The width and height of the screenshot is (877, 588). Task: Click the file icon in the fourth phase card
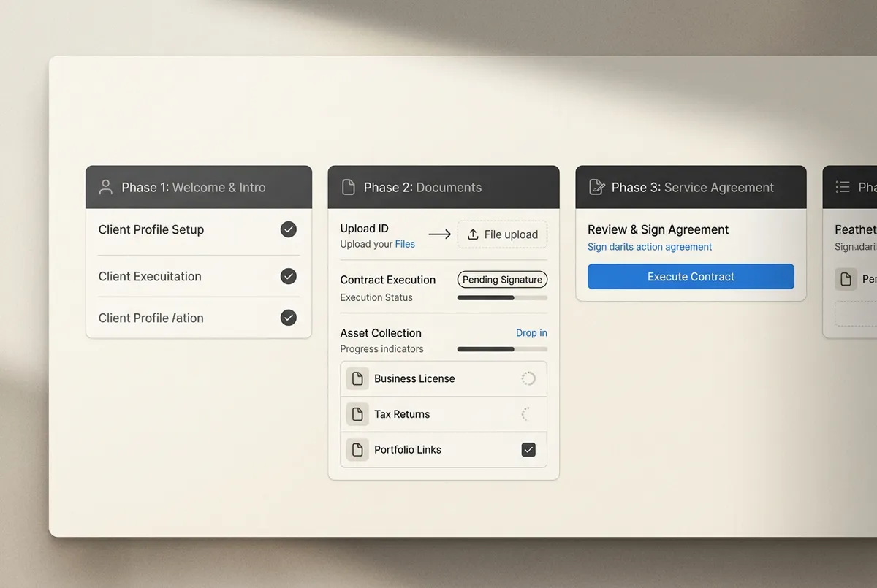[846, 279]
